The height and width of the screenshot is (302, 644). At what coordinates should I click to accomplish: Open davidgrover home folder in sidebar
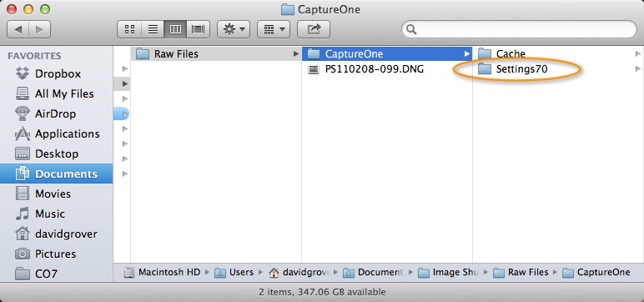[56, 234]
